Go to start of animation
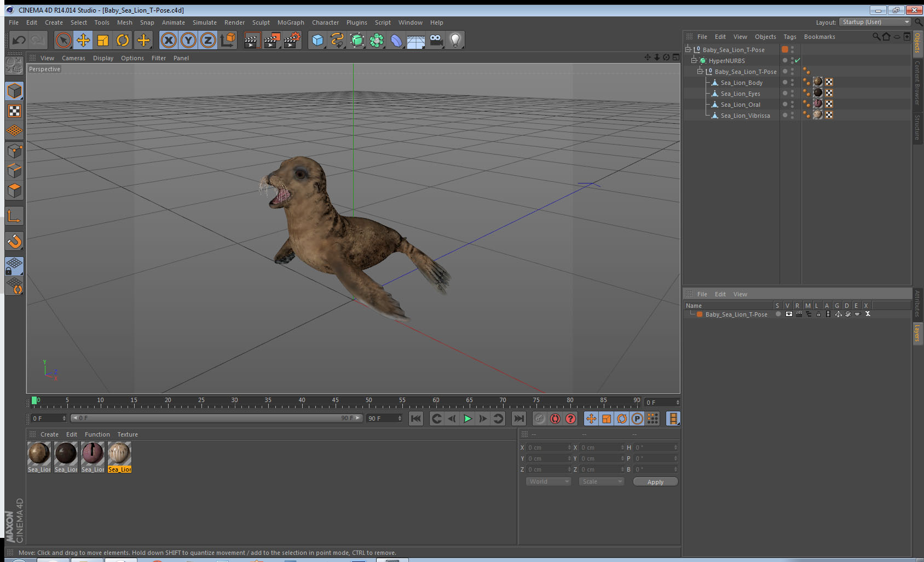Screen dimensions: 924x562 [416, 418]
